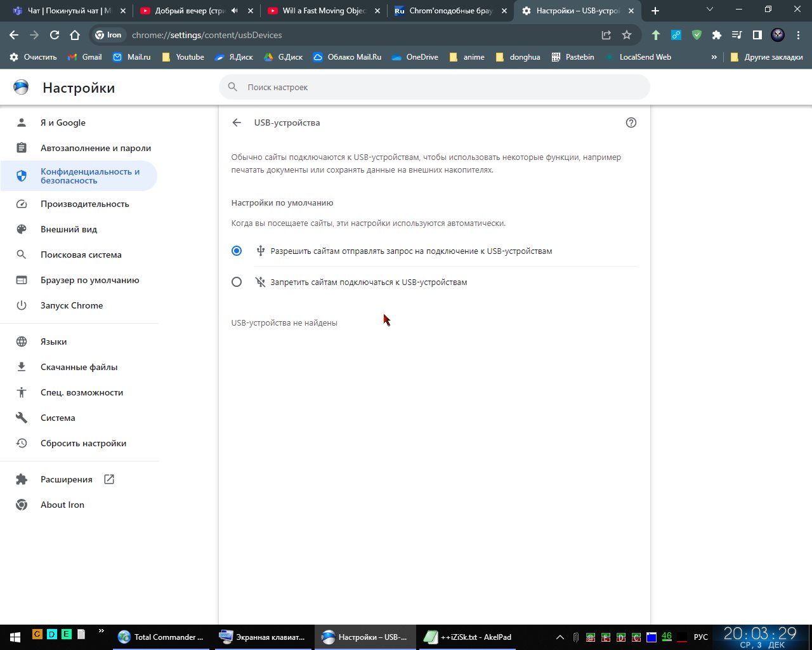Viewport: 812px width, 650px height.
Task: Open Производительность settings section
Action: (x=84, y=204)
